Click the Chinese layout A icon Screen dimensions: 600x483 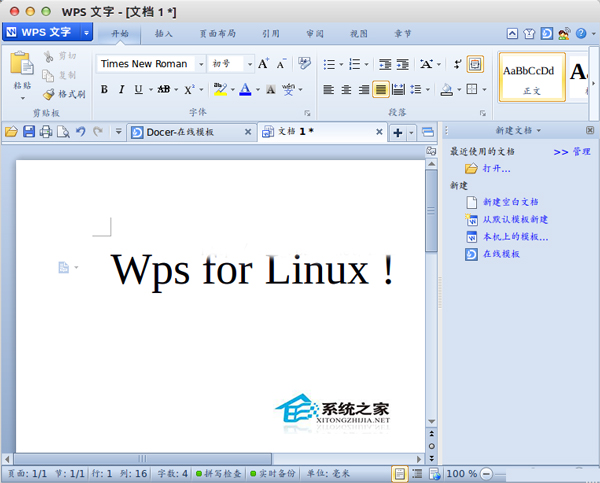tap(426, 64)
